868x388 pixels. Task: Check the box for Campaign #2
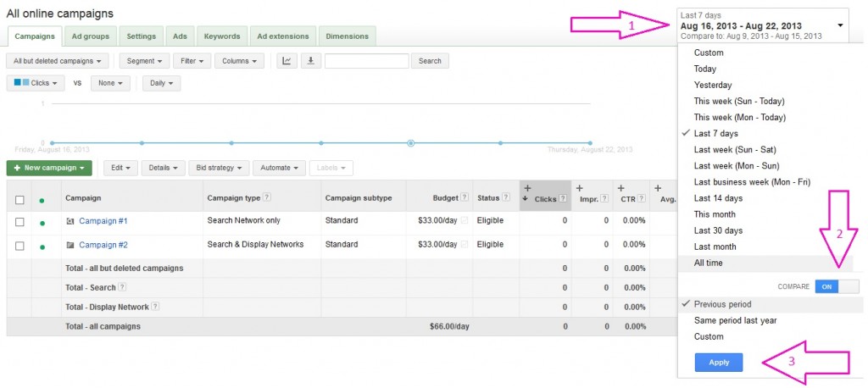[19, 245]
